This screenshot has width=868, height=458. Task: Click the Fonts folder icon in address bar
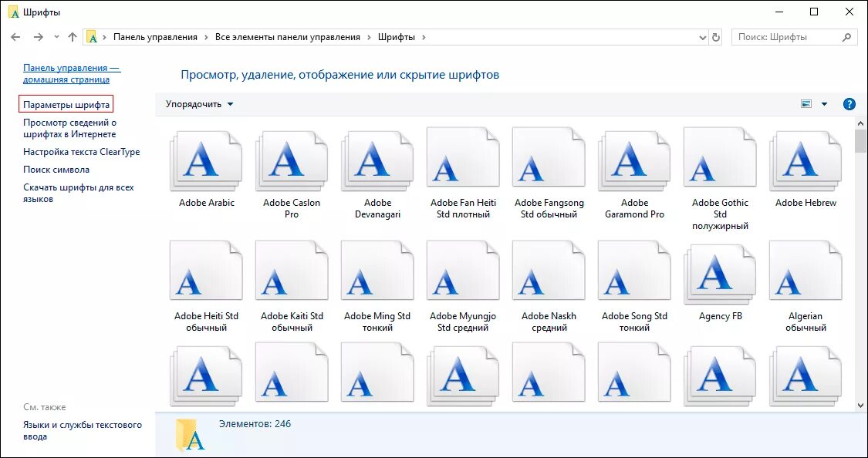[93, 37]
